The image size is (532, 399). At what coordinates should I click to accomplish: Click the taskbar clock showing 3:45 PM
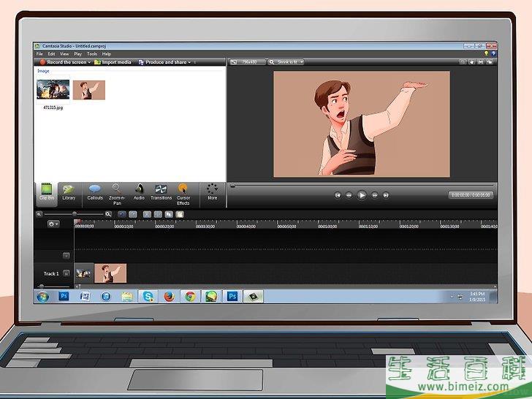[x=477, y=297]
